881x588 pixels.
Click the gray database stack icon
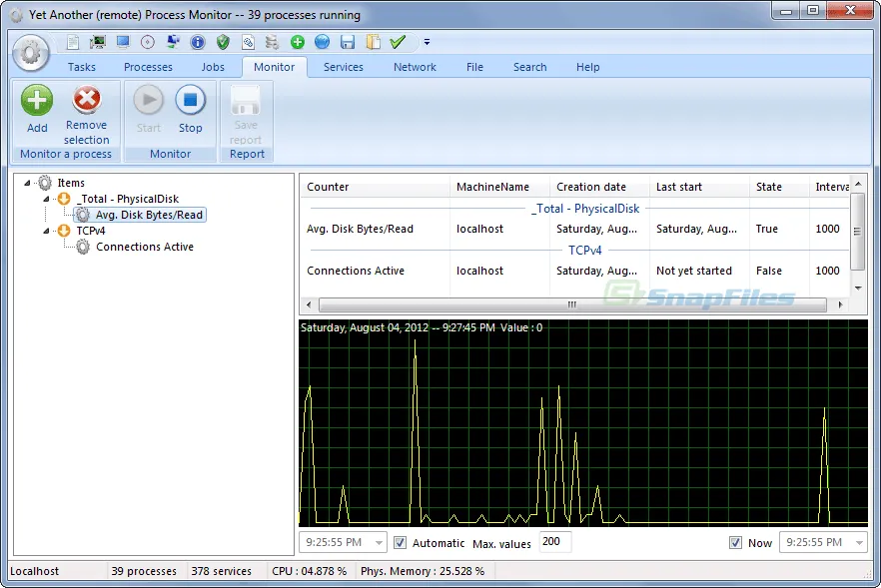point(273,42)
